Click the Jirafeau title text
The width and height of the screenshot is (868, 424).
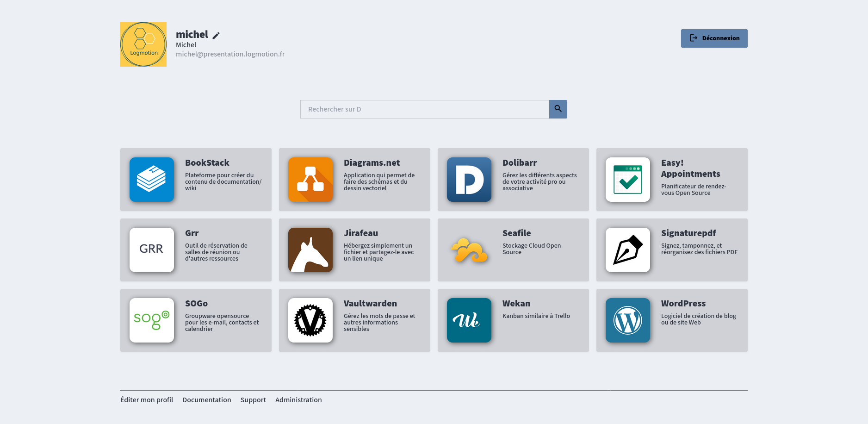(361, 233)
